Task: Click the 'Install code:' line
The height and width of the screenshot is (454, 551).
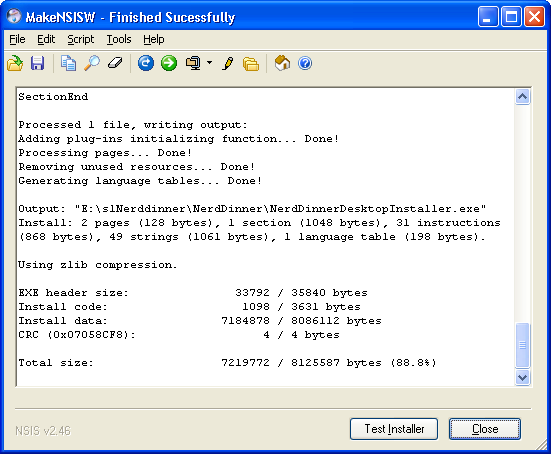Action: click(189, 307)
